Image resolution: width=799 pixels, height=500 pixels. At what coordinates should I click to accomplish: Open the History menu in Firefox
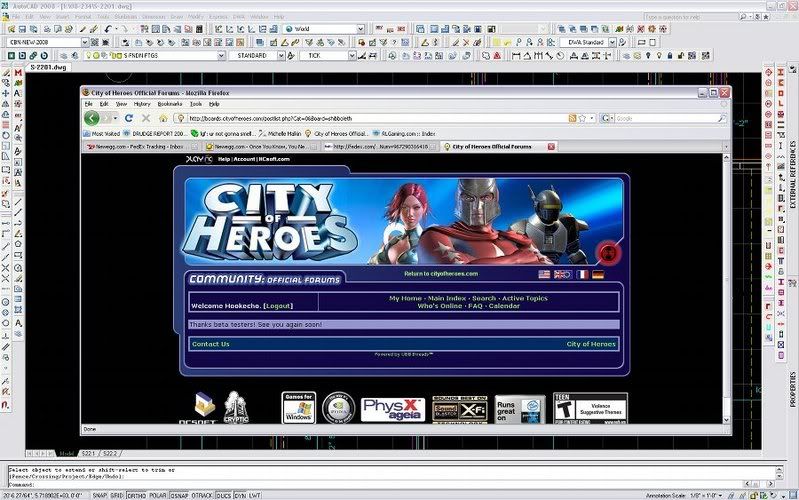142,104
